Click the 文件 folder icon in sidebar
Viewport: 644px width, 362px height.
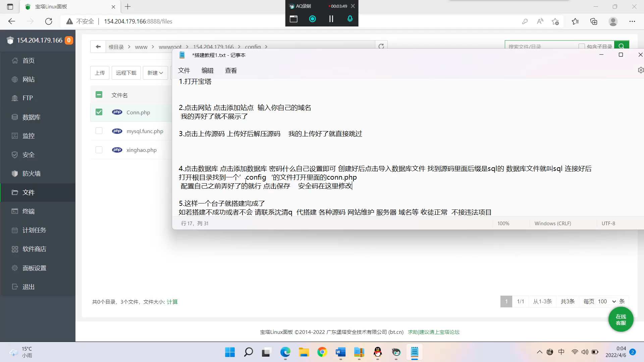[x=15, y=192]
